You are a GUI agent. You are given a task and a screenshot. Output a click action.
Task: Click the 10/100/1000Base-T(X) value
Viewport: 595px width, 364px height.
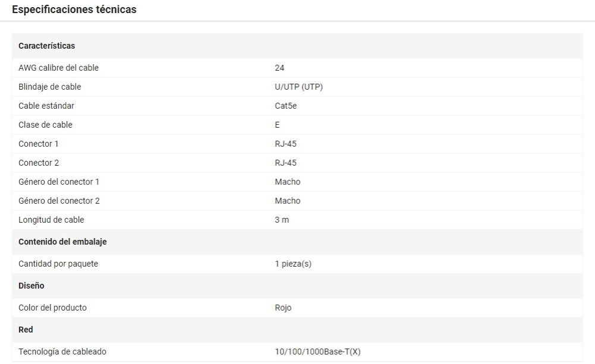317,352
